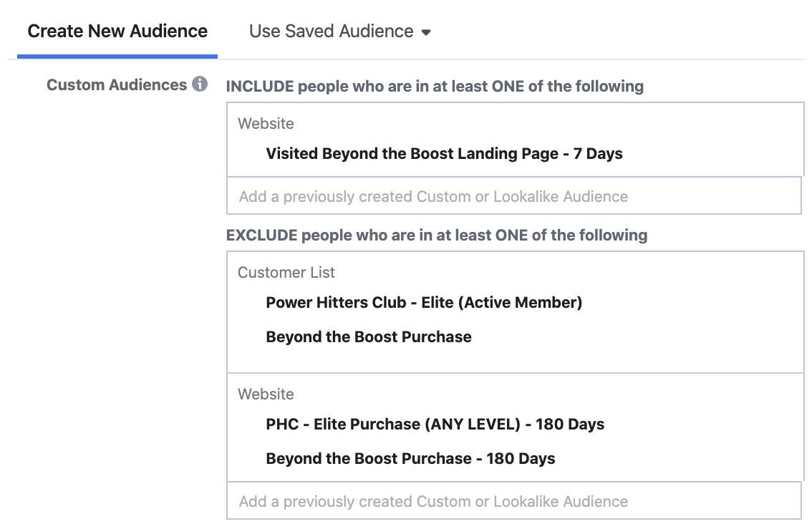
Task: Select Power Hitters Club - Elite audience
Action: click(x=424, y=302)
